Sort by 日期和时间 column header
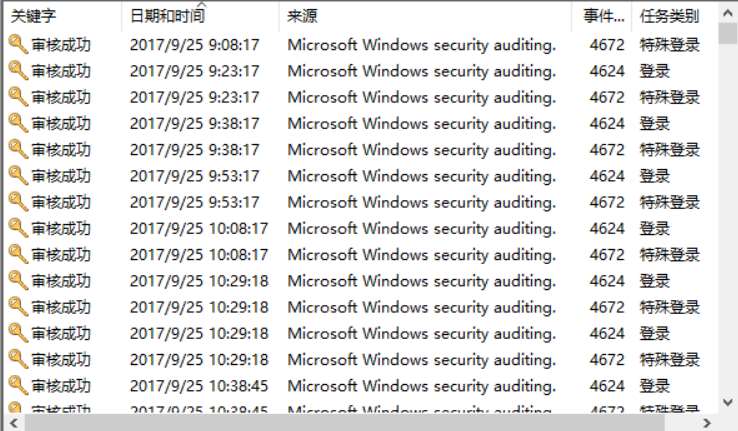The image size is (738, 431). [x=201, y=16]
